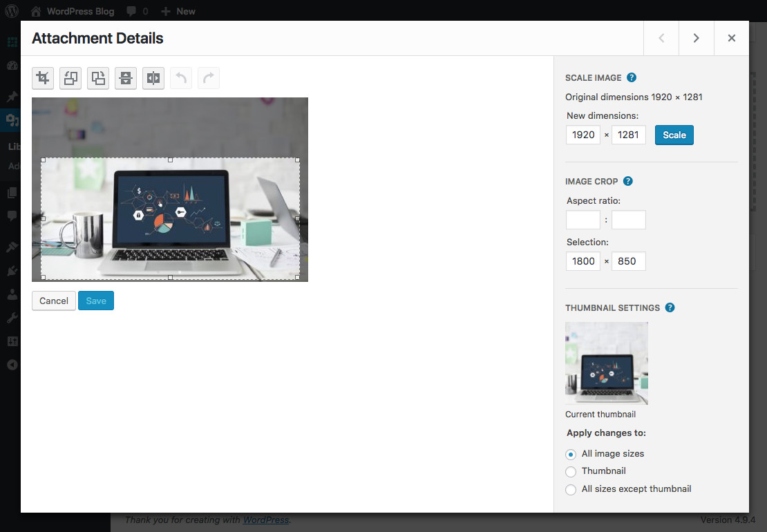Go to previous attachment

coord(661,38)
